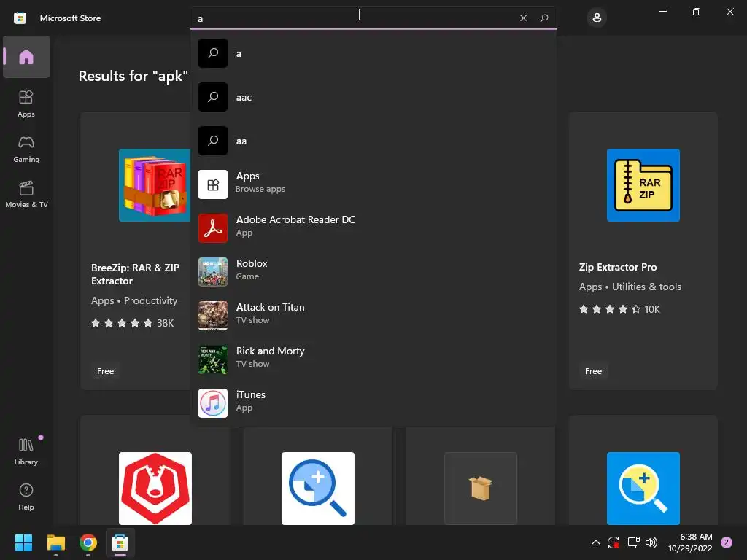Click the Roblox thumbnail in suggestions
This screenshot has width=747, height=560.
(x=213, y=272)
